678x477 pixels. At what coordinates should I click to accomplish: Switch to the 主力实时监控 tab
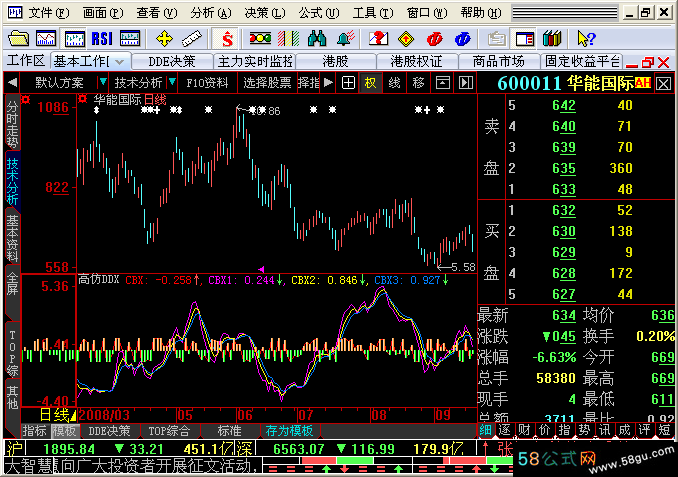pos(255,61)
